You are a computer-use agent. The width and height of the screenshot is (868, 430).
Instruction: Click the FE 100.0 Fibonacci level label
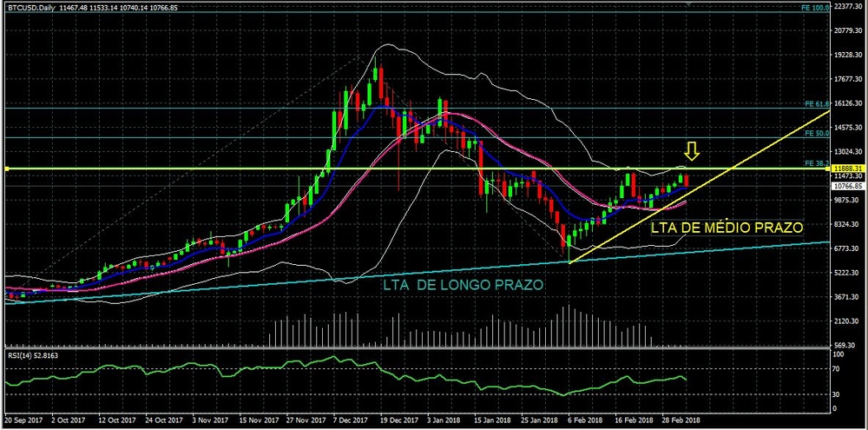click(816, 8)
